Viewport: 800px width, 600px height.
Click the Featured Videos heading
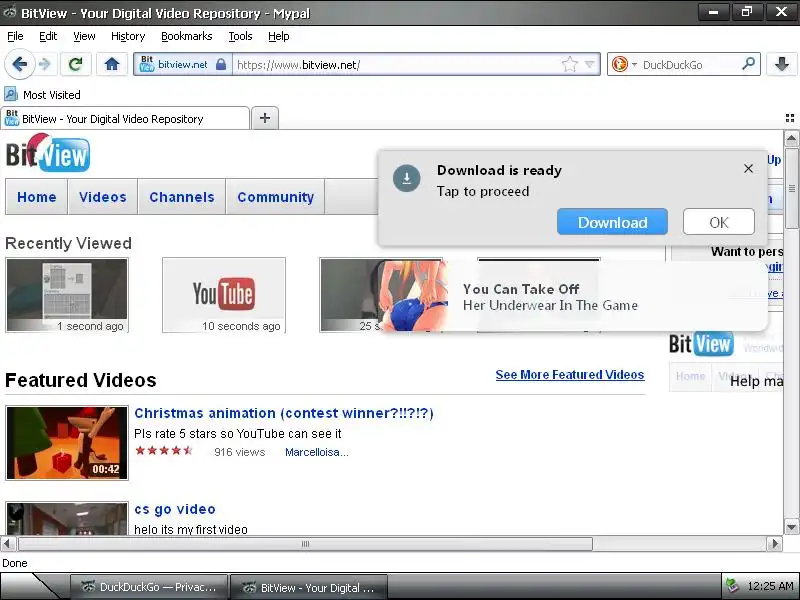[81, 380]
